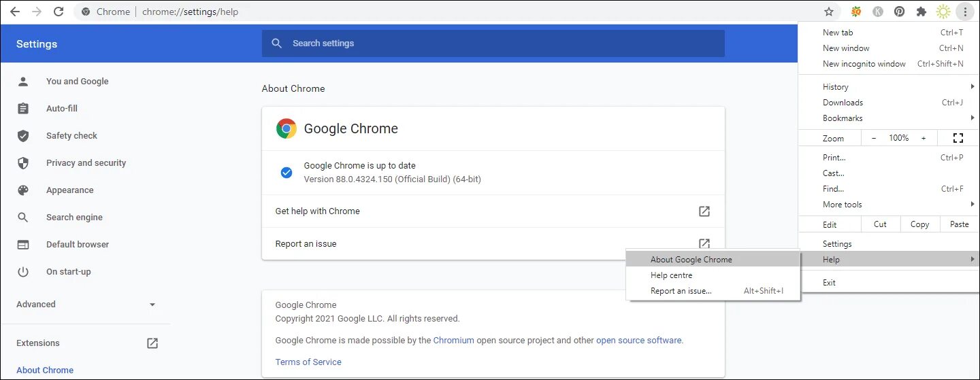Screen dimensions: 980x380
Task: Click the Pinterest extension icon
Action: (900, 12)
